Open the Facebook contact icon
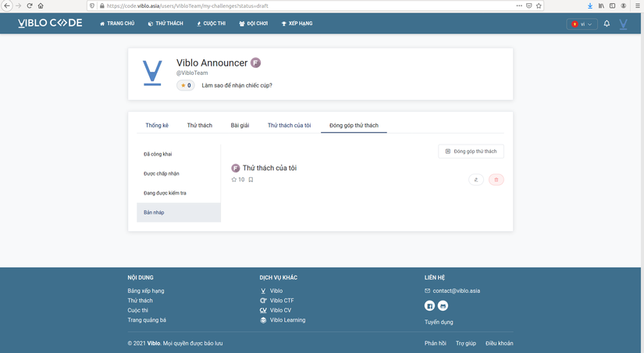Image resolution: width=644 pixels, height=353 pixels. pyautogui.click(x=429, y=305)
